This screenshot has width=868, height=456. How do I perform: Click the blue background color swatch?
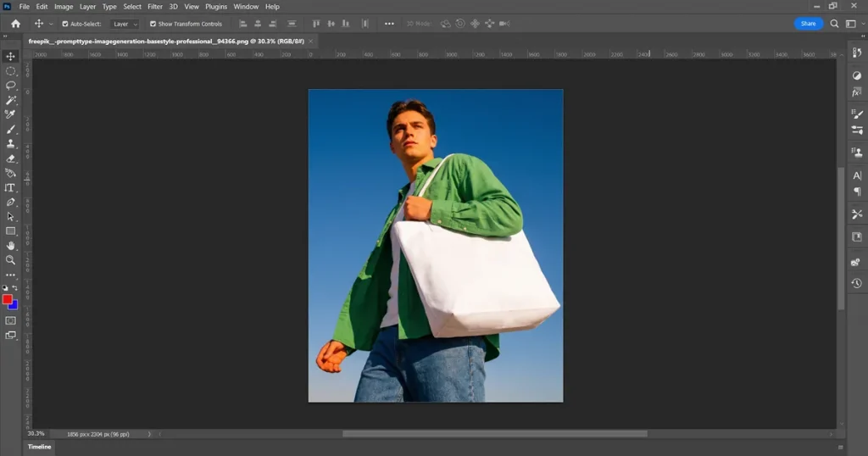(14, 305)
